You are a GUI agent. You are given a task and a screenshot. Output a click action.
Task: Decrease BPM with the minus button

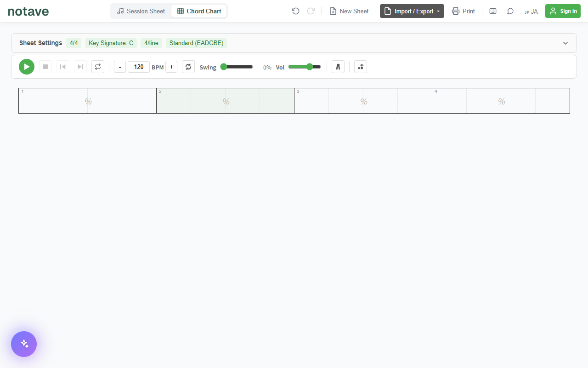(x=120, y=67)
